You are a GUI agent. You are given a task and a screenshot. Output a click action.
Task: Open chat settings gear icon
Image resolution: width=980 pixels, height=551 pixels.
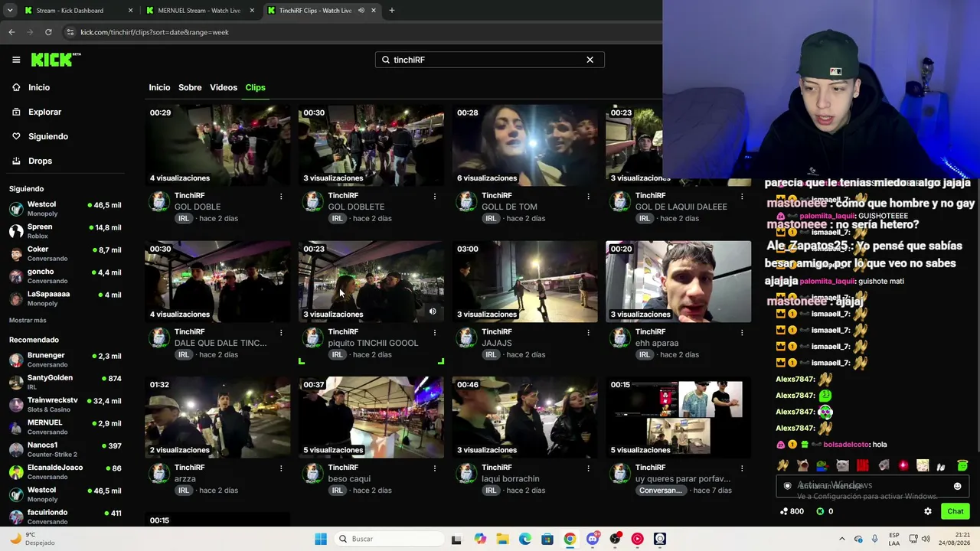[x=928, y=511]
